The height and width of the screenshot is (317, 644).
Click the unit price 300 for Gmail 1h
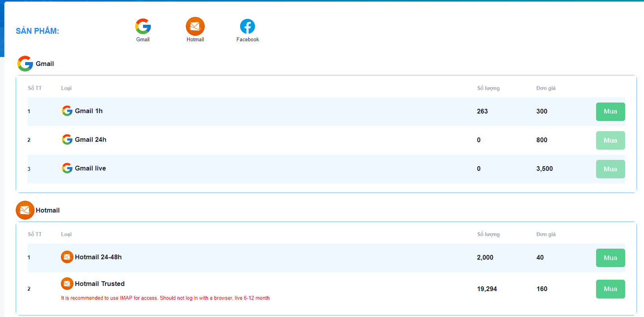[x=542, y=111]
